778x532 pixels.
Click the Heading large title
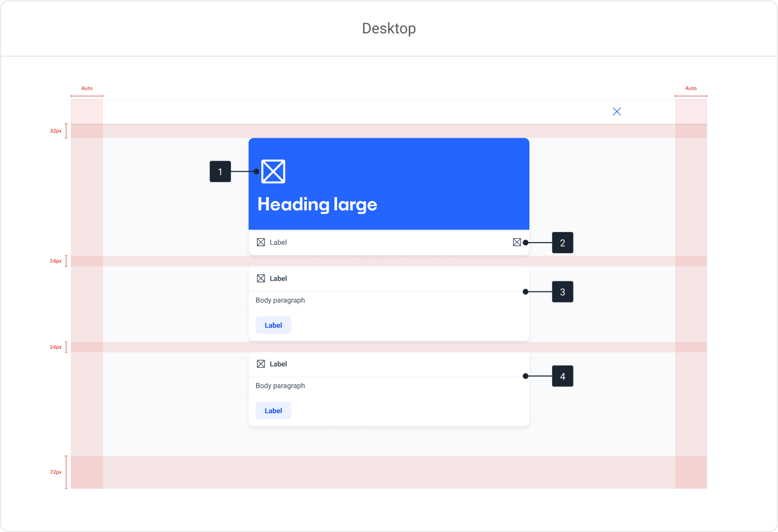click(x=317, y=205)
